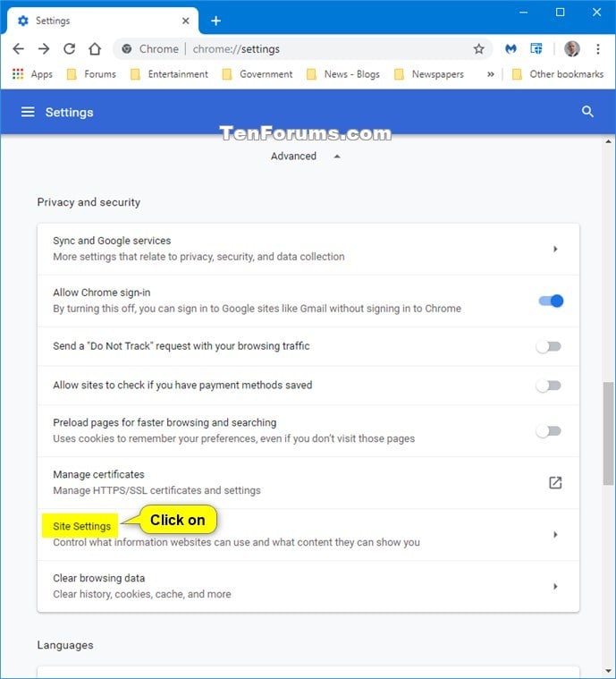616x679 pixels.
Task: Open the Government bookmark folder
Action: click(257, 74)
